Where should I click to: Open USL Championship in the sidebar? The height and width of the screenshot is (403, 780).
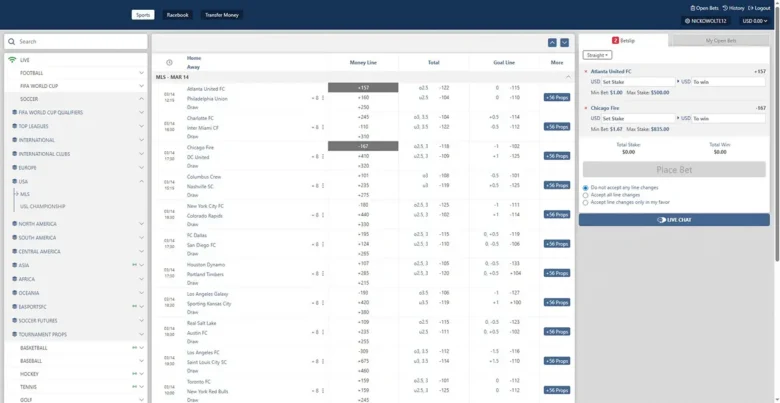tap(42, 206)
